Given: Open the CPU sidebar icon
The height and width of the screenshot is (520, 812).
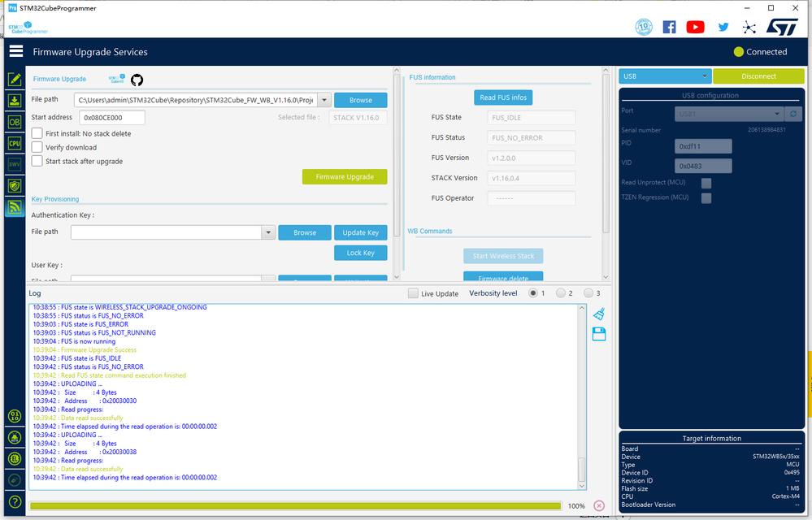Looking at the screenshot, I should point(15,143).
